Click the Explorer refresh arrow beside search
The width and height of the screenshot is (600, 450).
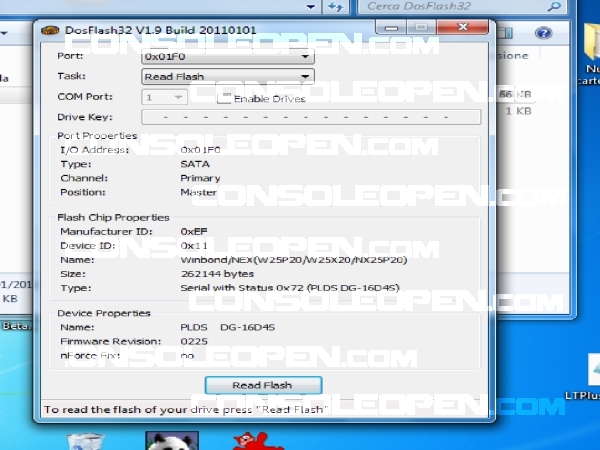(341, 6)
